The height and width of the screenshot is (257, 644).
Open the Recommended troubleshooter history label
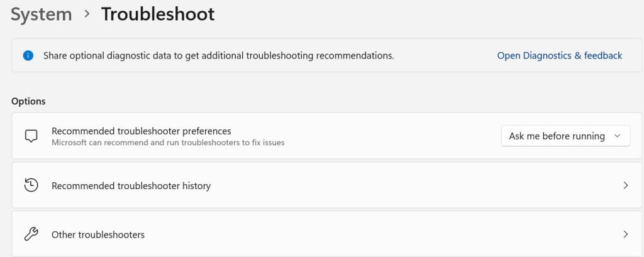click(131, 186)
